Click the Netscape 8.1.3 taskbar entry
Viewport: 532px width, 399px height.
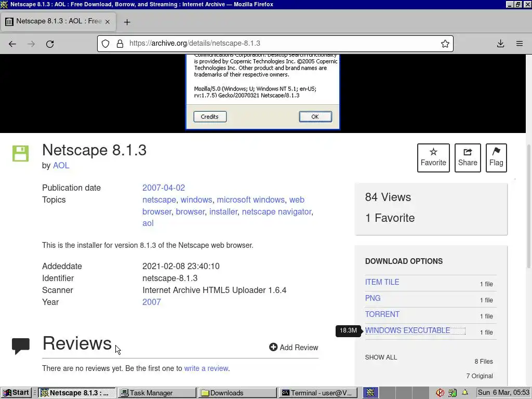coord(77,393)
